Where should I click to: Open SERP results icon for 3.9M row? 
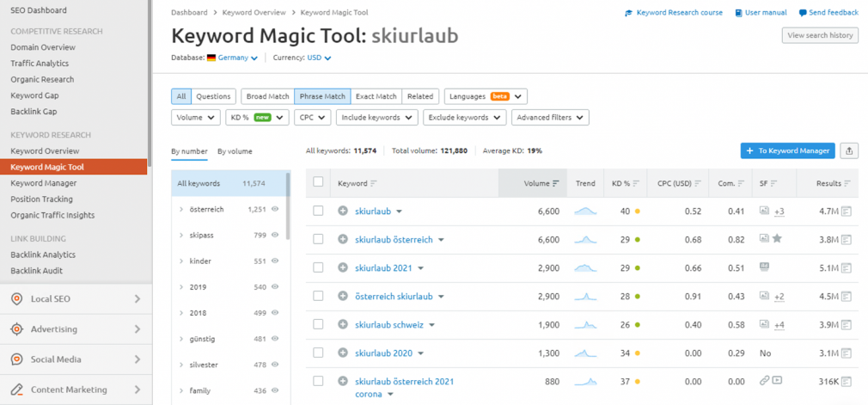tap(847, 324)
